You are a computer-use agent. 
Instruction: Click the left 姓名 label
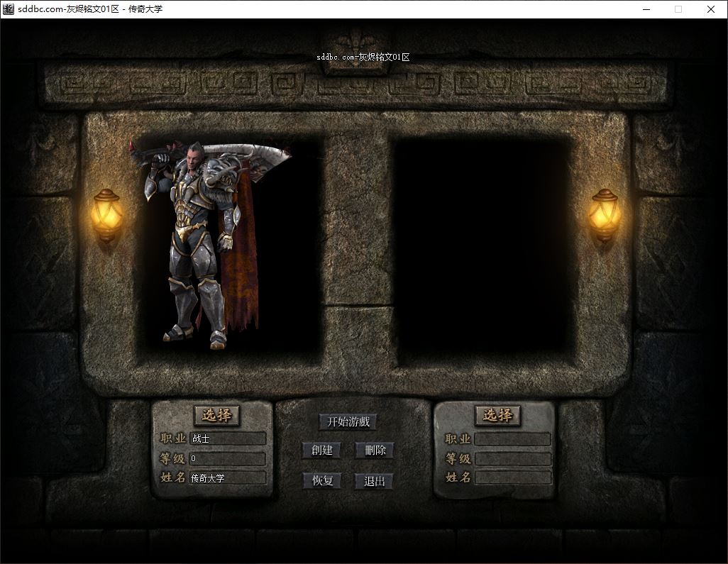(172, 477)
